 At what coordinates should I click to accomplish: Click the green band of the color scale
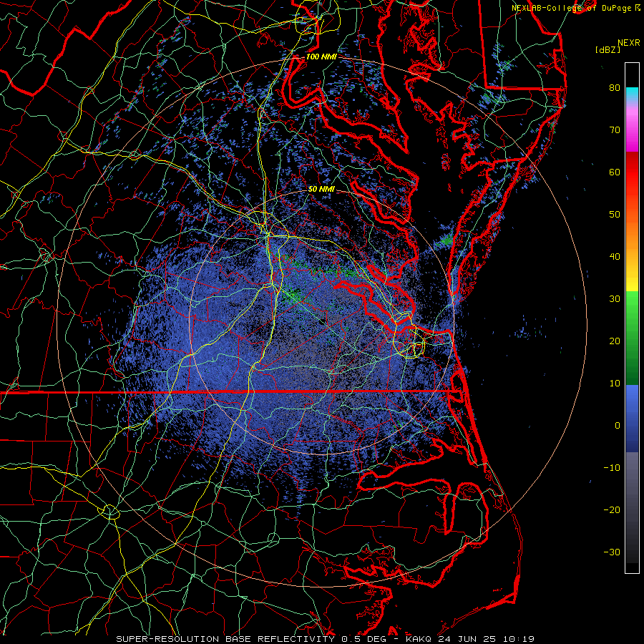pyautogui.click(x=632, y=337)
